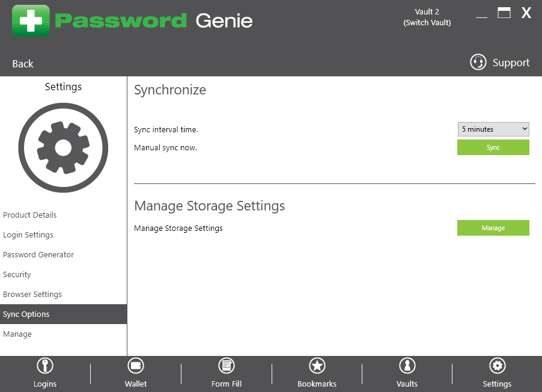Open the Logins key icon
542x392 pixels.
tap(45, 366)
